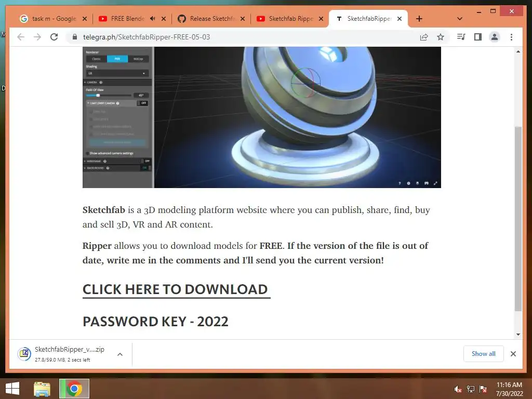Close the FREE Blender tab
Image resolution: width=532 pixels, height=399 pixels.
pos(164,19)
